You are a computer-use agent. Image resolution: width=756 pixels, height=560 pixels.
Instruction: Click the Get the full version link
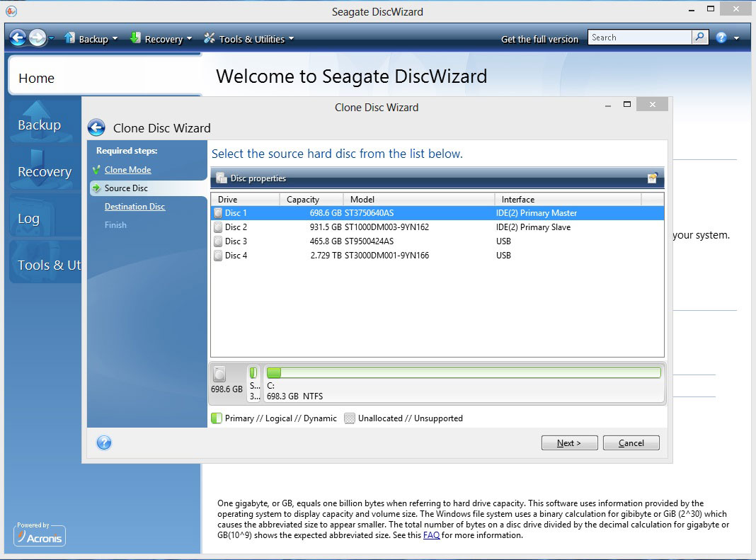click(539, 39)
